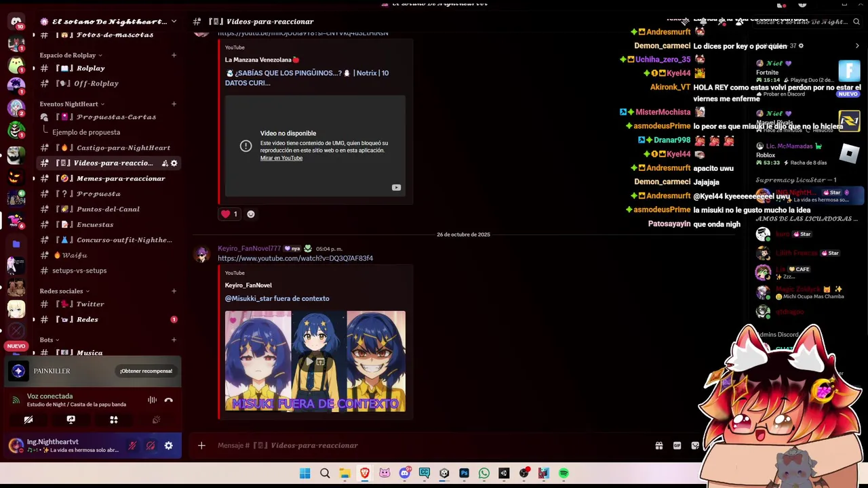The width and height of the screenshot is (868, 488).
Task: Open the noise suppression waveform icon
Action: (152, 400)
